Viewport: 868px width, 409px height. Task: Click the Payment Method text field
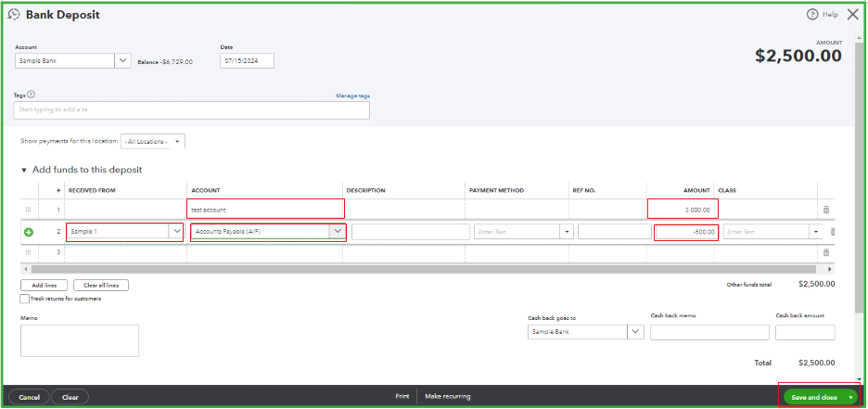tap(517, 232)
